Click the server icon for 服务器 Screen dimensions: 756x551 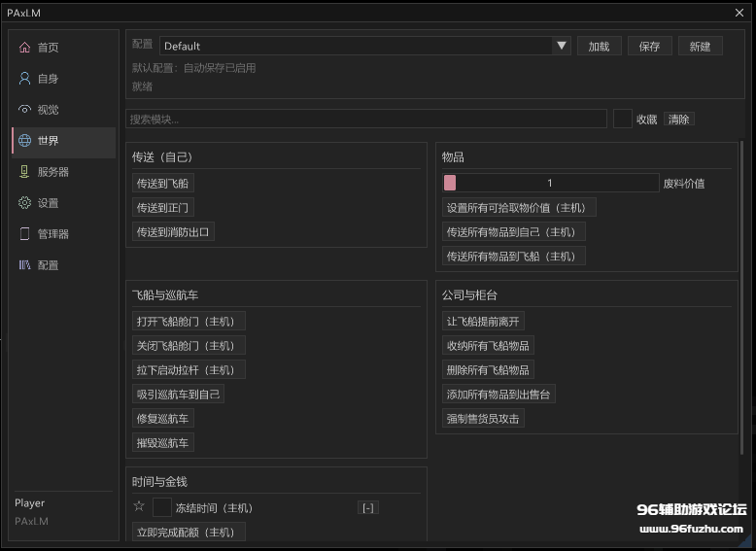(x=24, y=172)
